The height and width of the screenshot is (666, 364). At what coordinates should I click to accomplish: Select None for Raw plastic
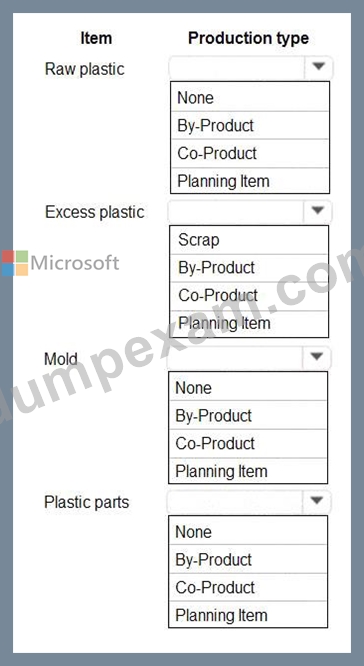(x=250, y=98)
